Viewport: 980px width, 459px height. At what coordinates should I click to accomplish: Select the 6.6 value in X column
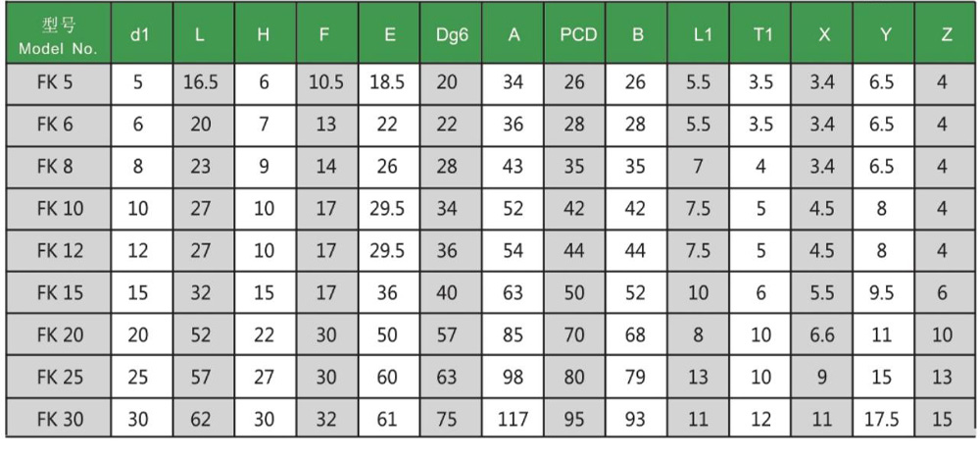coord(822,333)
